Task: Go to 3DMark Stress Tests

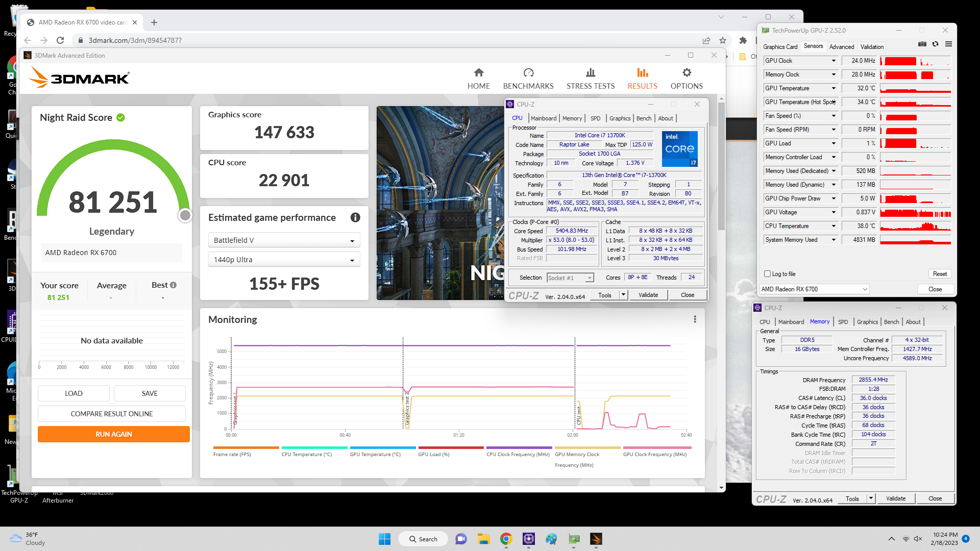Action: pyautogui.click(x=591, y=79)
